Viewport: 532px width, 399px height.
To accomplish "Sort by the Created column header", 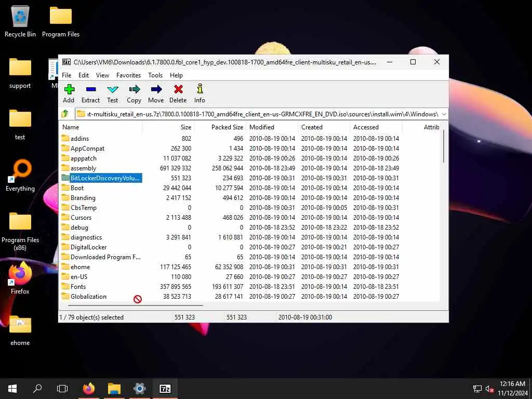I will 324,127.
